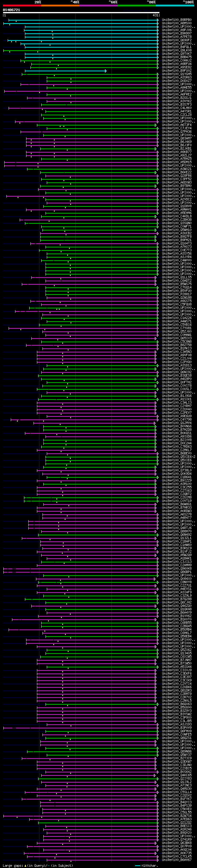
Task: Select label UniRef100_B6J469
Action: click(x=177, y=142)
